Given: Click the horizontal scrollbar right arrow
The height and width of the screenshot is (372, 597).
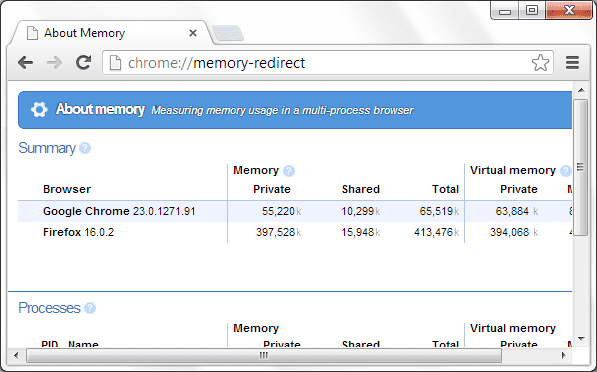Looking at the screenshot, I should [x=564, y=356].
